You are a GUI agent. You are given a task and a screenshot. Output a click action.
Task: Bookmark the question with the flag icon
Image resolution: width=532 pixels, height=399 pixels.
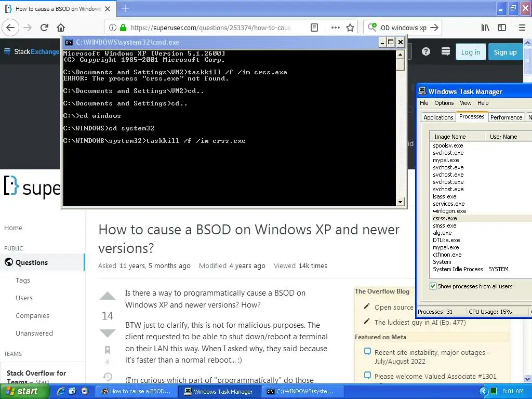pyautogui.click(x=108, y=350)
